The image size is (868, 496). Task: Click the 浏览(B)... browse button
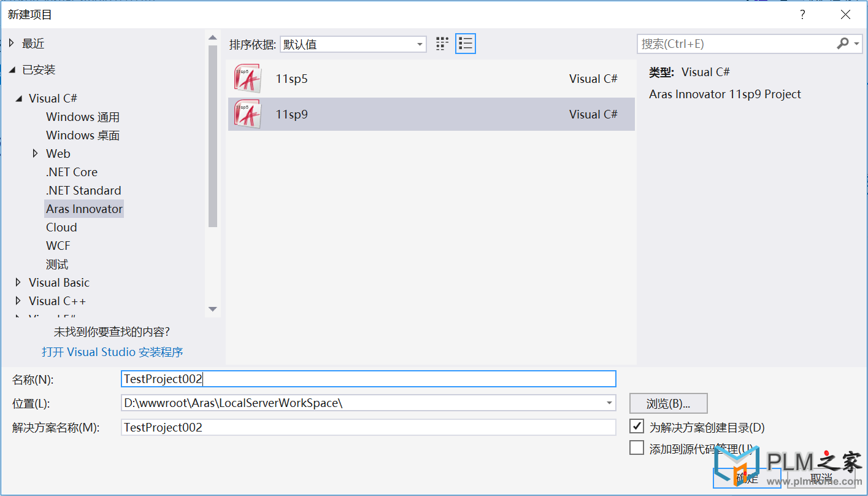pos(669,403)
